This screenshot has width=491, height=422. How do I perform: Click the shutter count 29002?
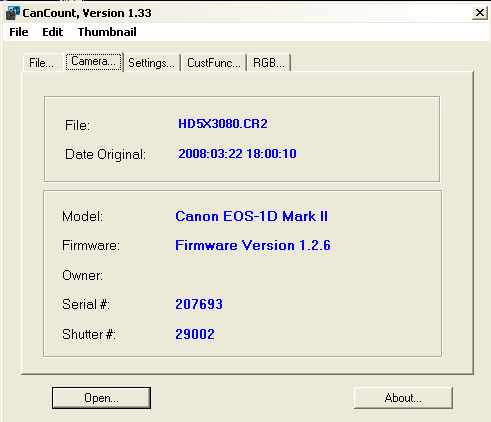195,334
